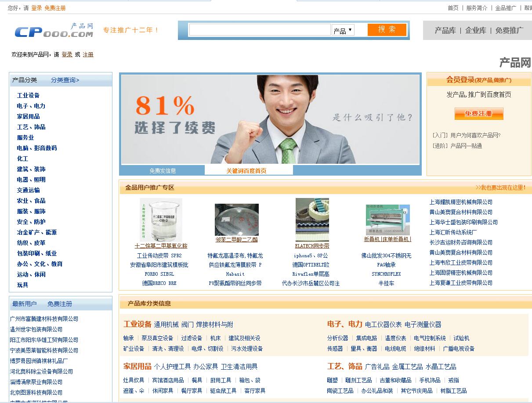Select the 电子、电力 category in sidebar

coord(31,106)
